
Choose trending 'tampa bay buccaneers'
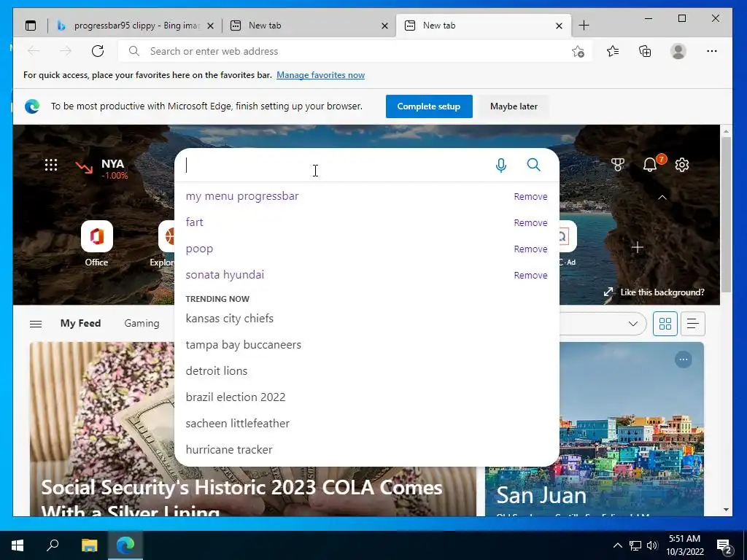pos(244,345)
